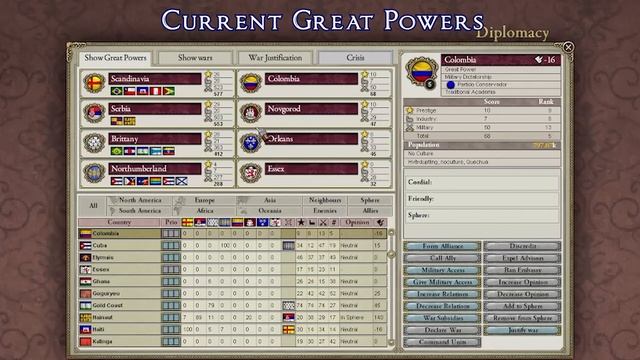Click the Northumberland great power shield emblem
The height and width of the screenshot is (360, 640).
tap(94, 173)
